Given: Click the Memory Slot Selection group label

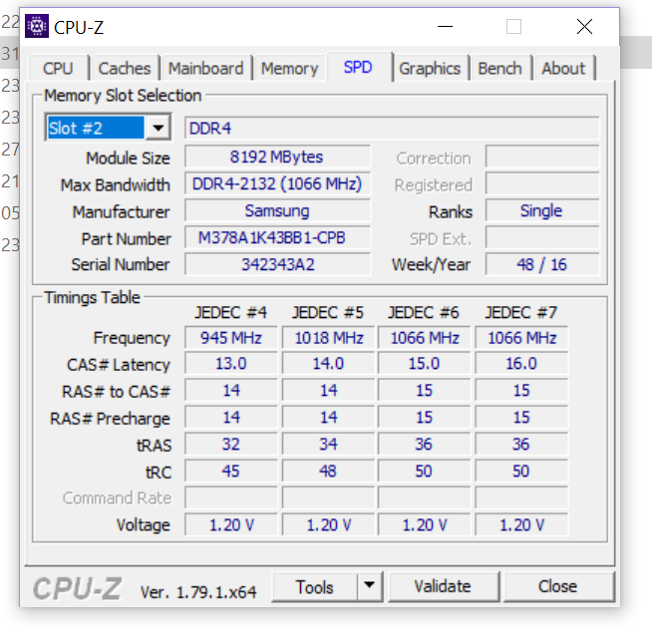Looking at the screenshot, I should pos(123,96).
